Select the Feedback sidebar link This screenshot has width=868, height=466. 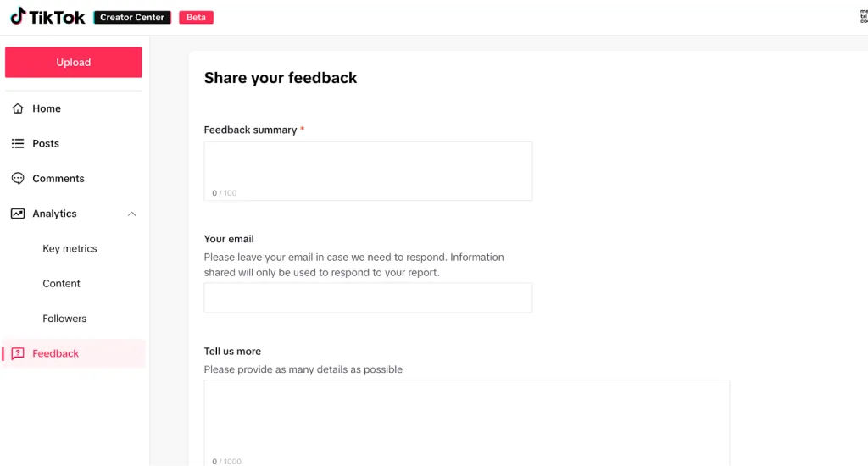pos(74,353)
